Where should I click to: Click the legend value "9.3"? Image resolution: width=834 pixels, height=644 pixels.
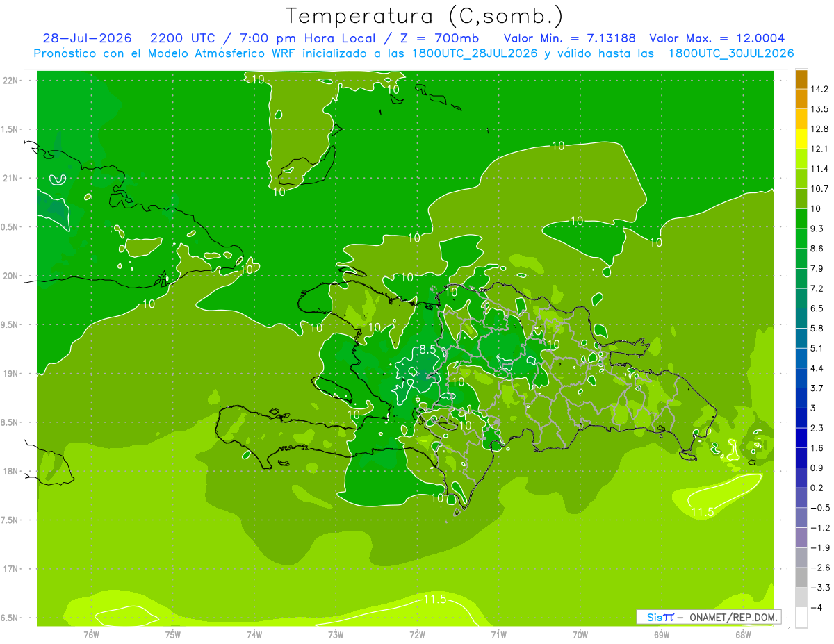click(x=817, y=229)
